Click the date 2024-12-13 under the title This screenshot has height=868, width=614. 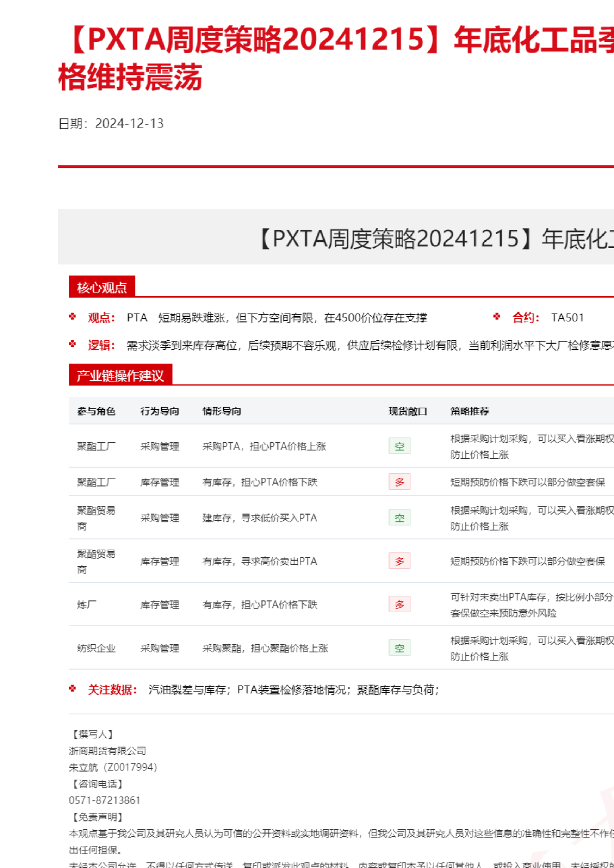(x=129, y=123)
